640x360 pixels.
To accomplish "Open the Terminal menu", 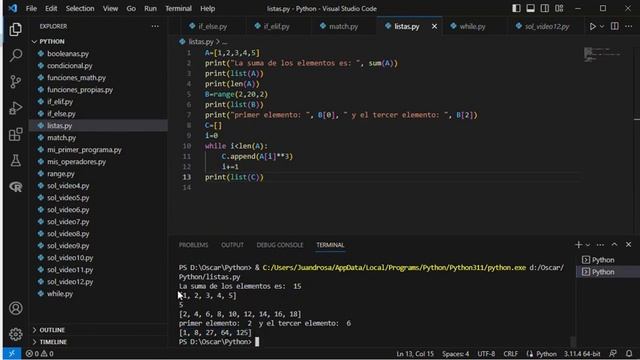I will [178, 8].
